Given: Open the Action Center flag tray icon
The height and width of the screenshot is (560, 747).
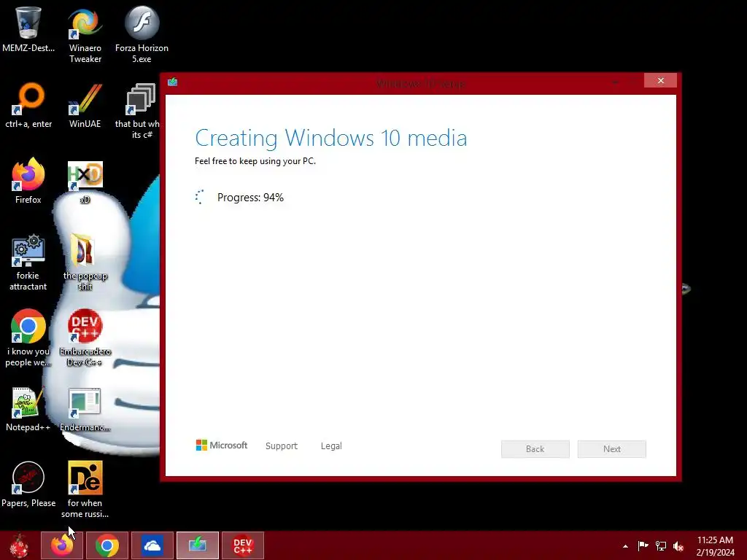Looking at the screenshot, I should coord(643,545).
